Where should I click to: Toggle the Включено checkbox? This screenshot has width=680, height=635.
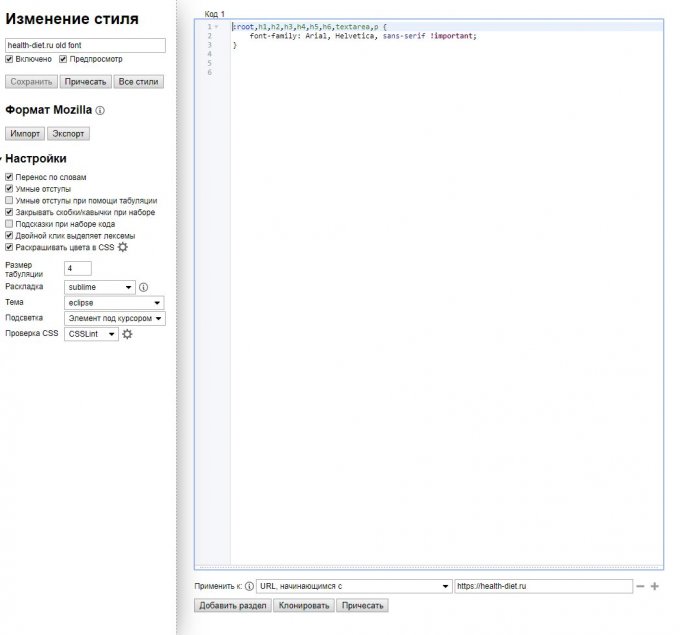(10, 59)
